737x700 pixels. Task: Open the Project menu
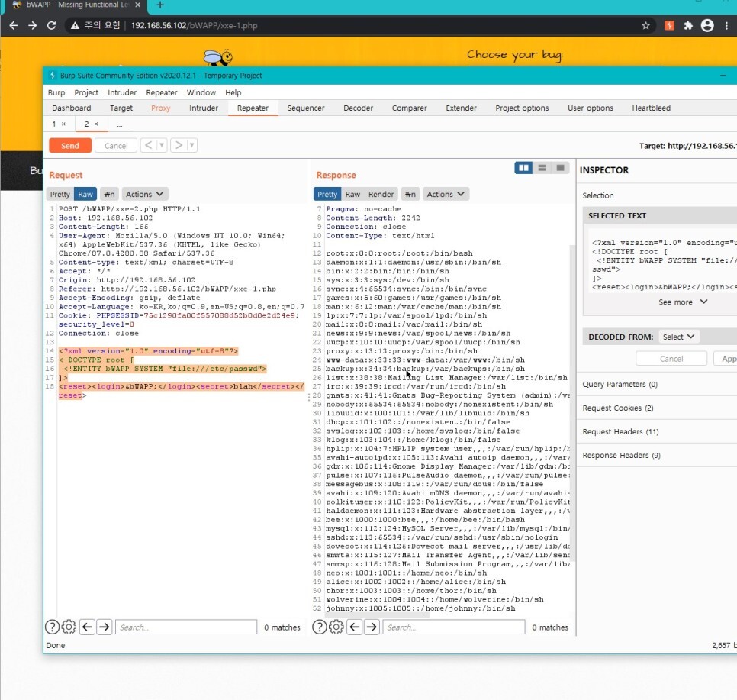tap(86, 92)
